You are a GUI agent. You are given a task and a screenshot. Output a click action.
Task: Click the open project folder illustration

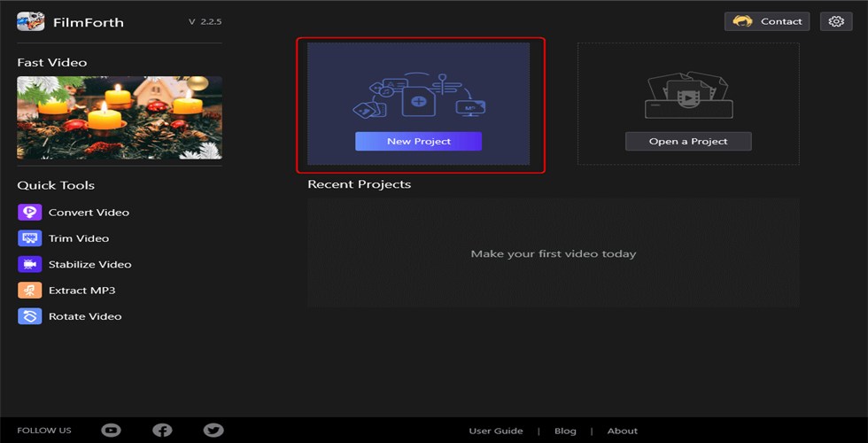[x=689, y=95]
